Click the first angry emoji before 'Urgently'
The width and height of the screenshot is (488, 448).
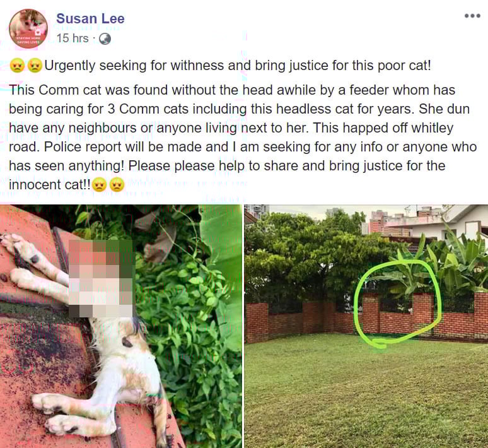(17, 66)
